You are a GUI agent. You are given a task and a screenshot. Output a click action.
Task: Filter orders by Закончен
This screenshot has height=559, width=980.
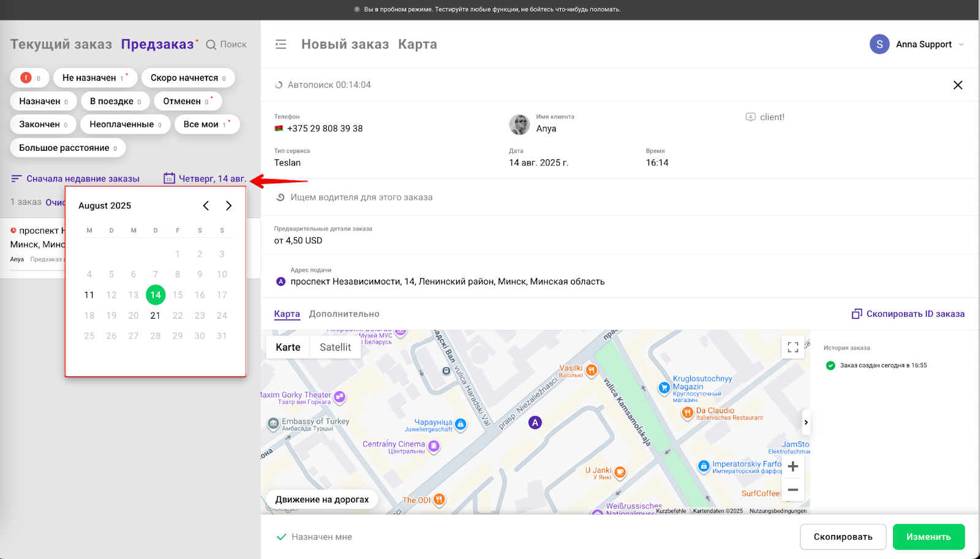pyautogui.click(x=43, y=124)
